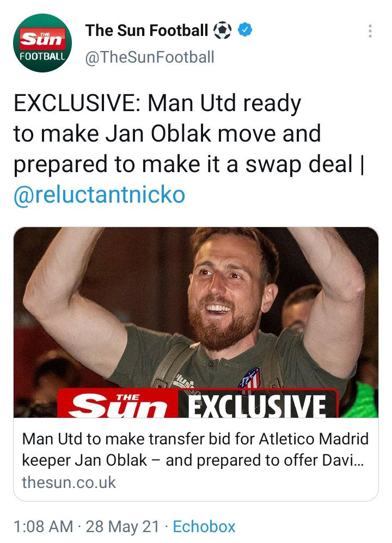The image size is (392, 543).
Task: Open the Jan Oblak article photo
Action: click(x=196, y=322)
